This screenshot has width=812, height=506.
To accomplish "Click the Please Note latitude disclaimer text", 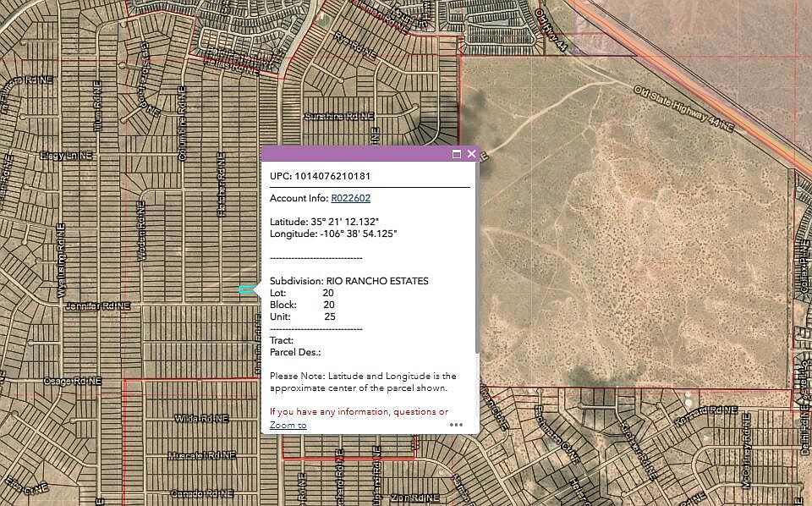I will pos(363,382).
